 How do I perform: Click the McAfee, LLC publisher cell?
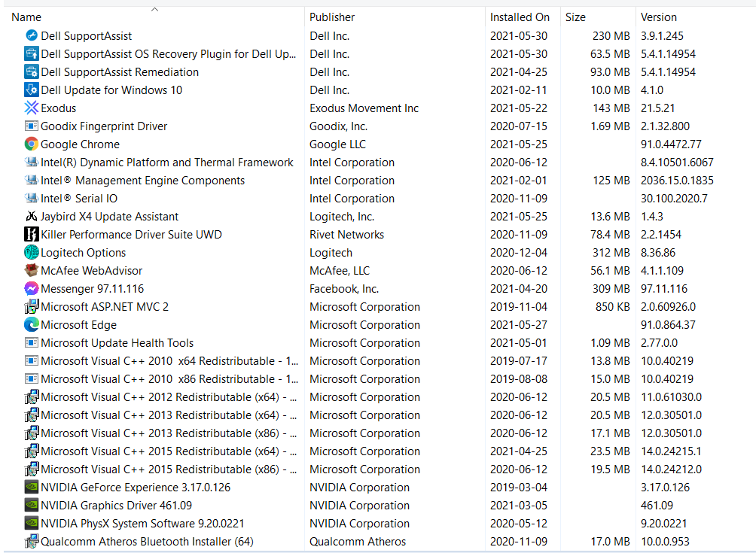[340, 271]
